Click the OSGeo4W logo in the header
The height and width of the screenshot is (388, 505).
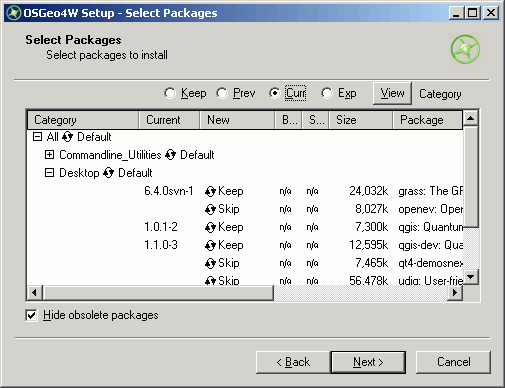[x=465, y=49]
